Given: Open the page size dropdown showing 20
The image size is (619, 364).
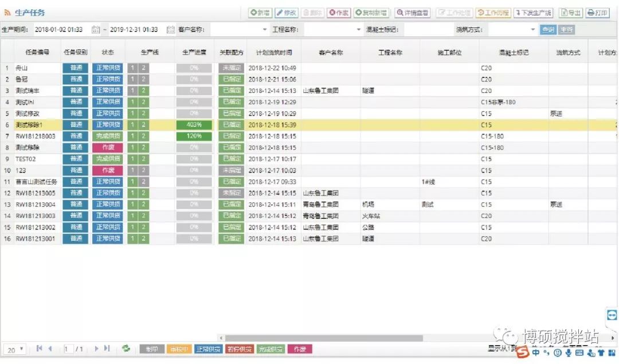Looking at the screenshot, I should tap(15, 349).
